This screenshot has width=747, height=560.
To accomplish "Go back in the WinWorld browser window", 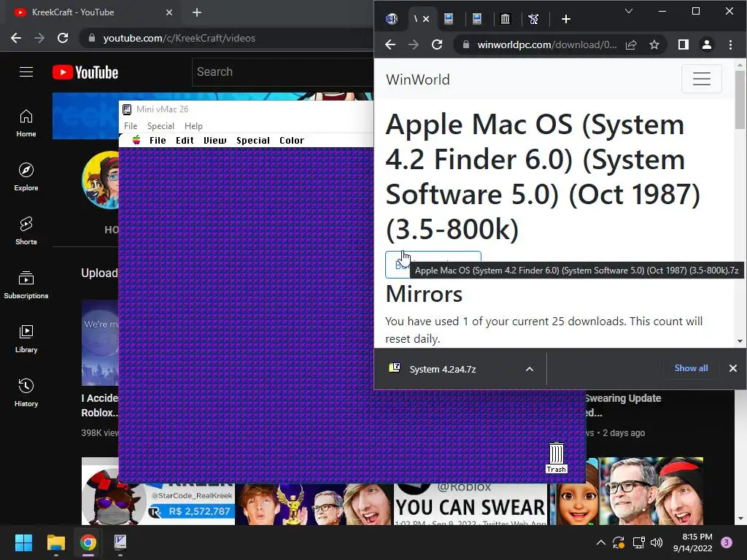I will coord(390,44).
